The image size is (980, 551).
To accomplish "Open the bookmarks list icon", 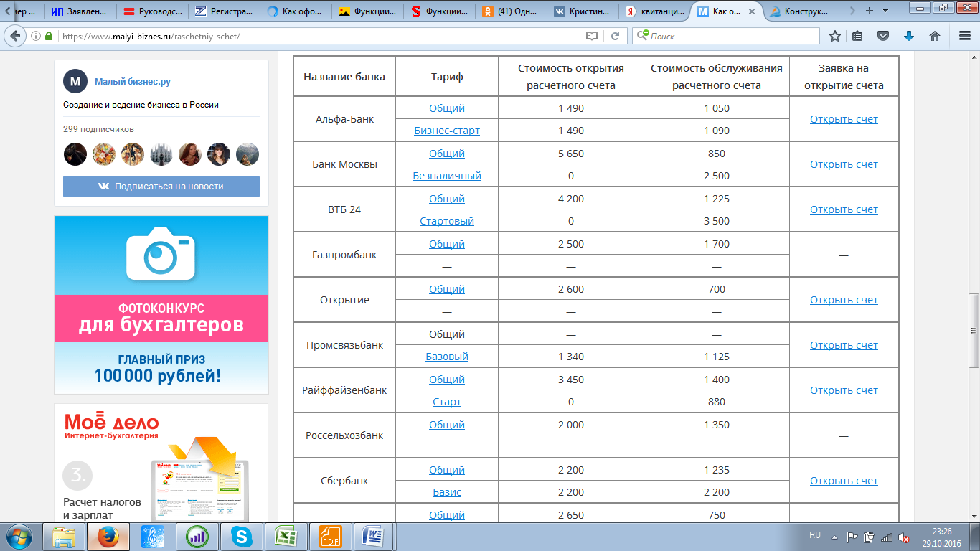I will coord(858,36).
